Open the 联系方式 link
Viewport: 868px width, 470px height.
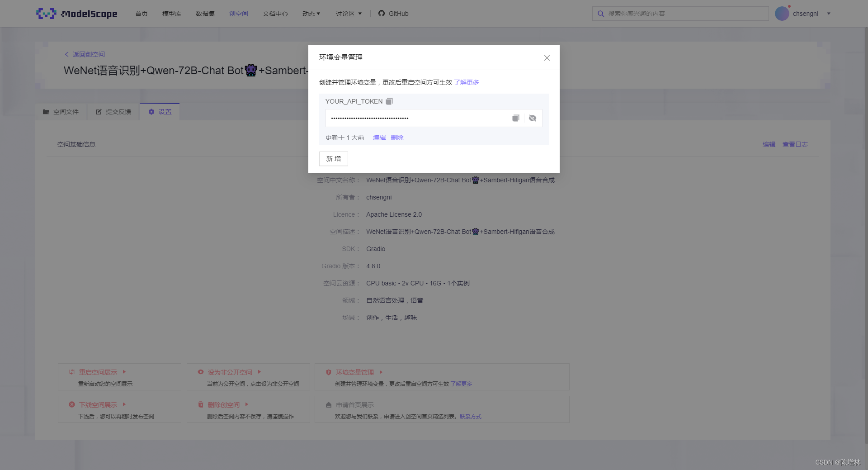click(x=471, y=417)
